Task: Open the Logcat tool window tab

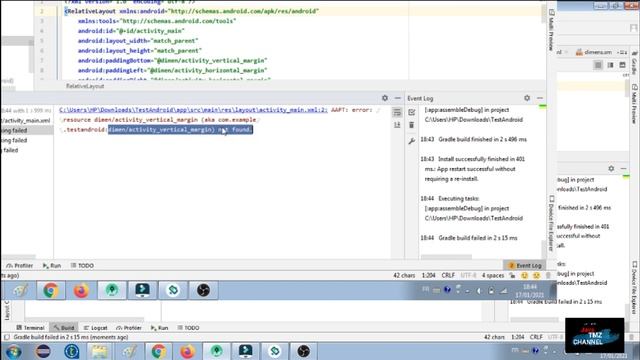Action: point(96,327)
